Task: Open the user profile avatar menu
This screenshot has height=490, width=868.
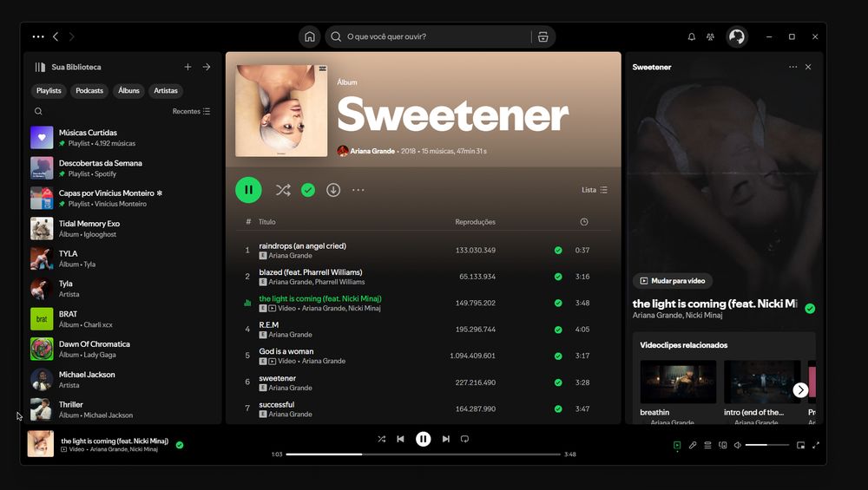Action: [737, 36]
